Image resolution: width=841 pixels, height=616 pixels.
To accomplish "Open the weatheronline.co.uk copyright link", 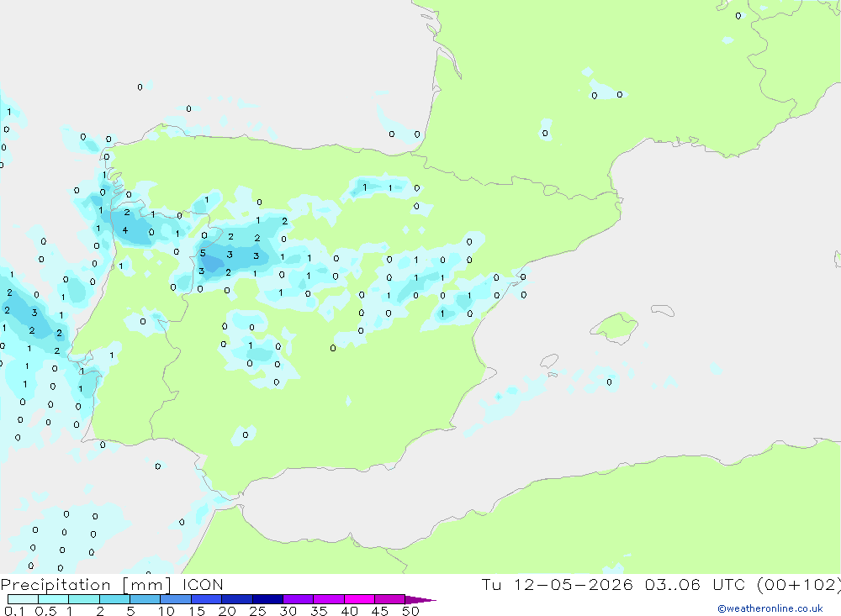I will (x=770, y=608).
